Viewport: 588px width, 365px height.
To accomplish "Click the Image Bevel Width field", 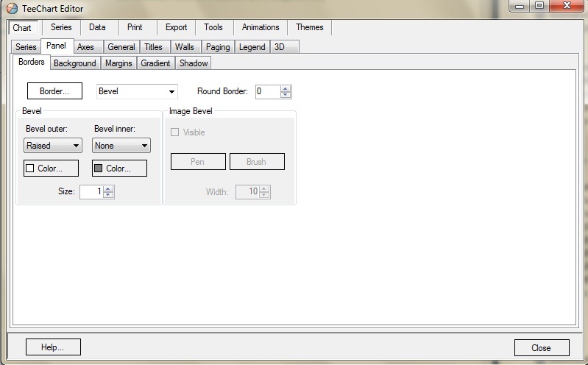I will coord(247,191).
